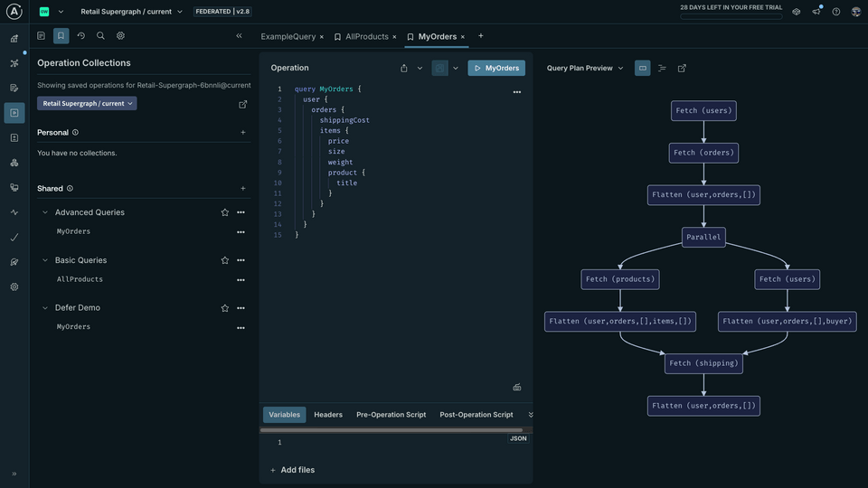Star the Basic Queries collection
The image size is (868, 488).
(225, 260)
